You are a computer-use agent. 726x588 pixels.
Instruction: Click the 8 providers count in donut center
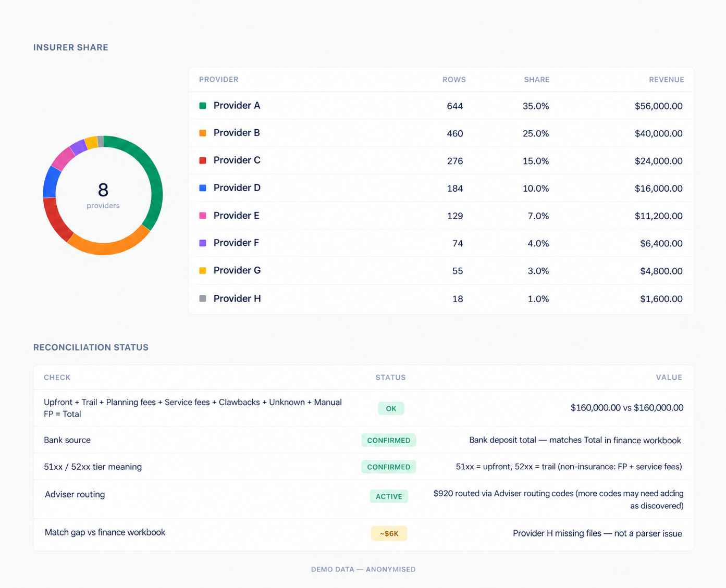103,195
